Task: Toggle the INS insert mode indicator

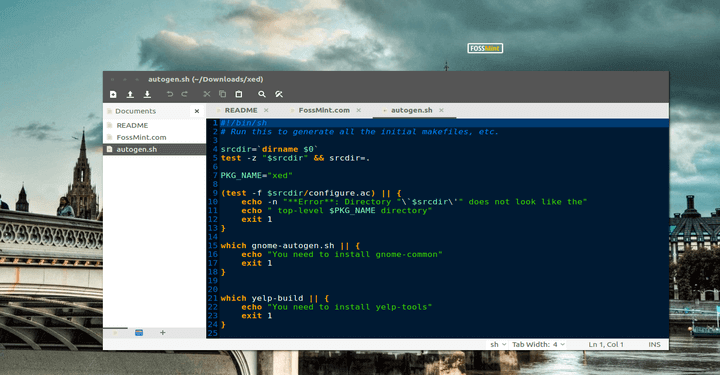Action: pyautogui.click(x=654, y=344)
